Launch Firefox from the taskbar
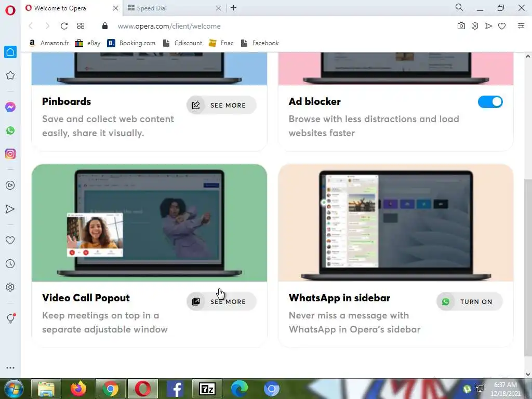This screenshot has width=532, height=399. [78, 389]
